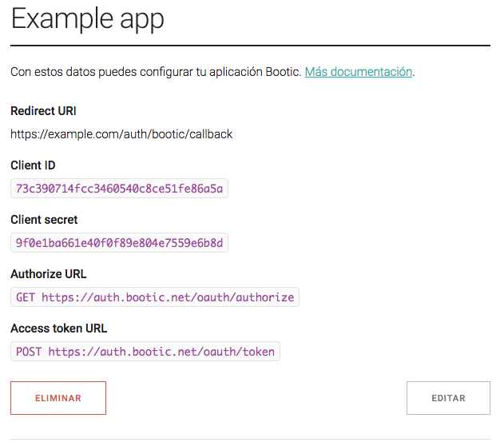Click the Client secret value code box
Viewport: 504px width, 446px height.
point(120,243)
